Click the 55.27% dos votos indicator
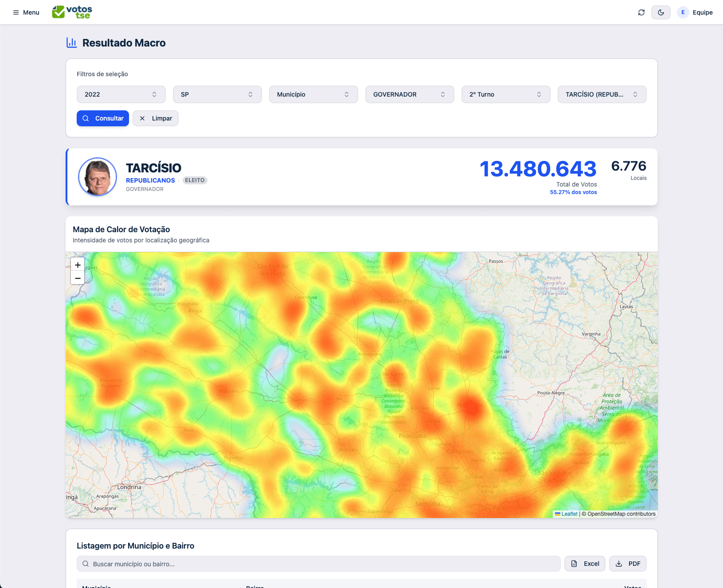The image size is (723, 588). click(573, 192)
